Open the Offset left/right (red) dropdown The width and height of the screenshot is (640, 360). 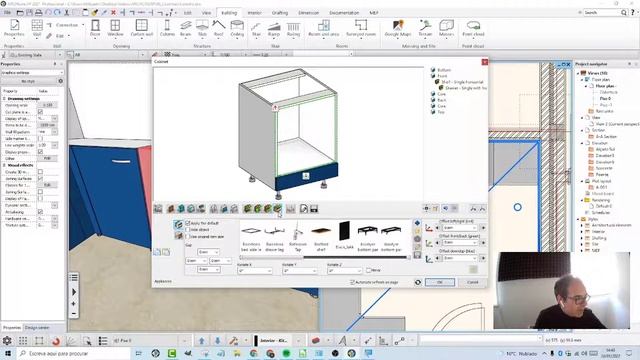pyautogui.click(x=460, y=228)
